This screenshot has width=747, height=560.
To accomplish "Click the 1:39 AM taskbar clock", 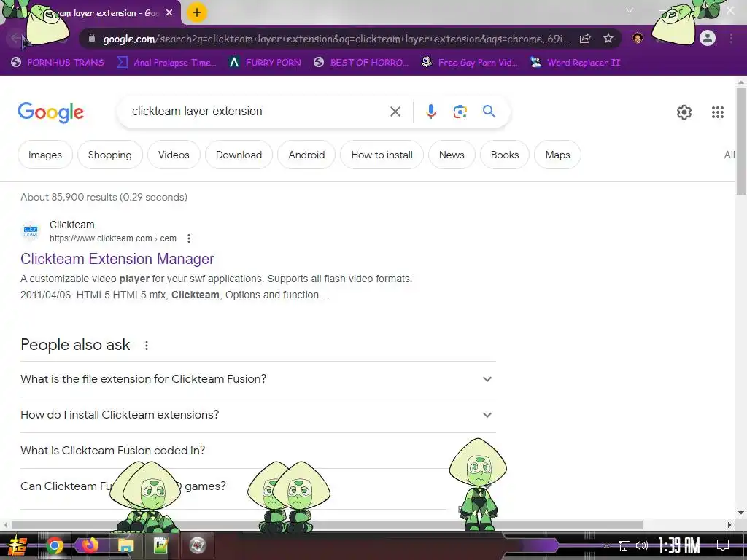I will click(x=679, y=545).
